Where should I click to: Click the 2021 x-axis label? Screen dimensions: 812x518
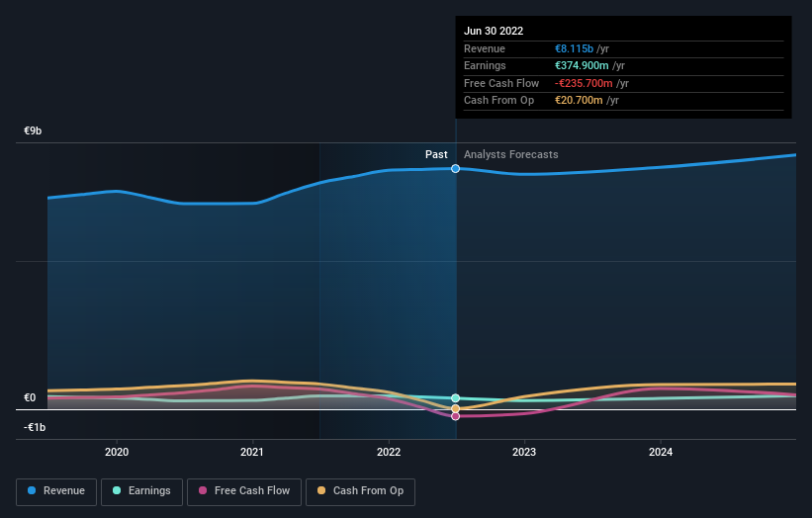click(252, 452)
